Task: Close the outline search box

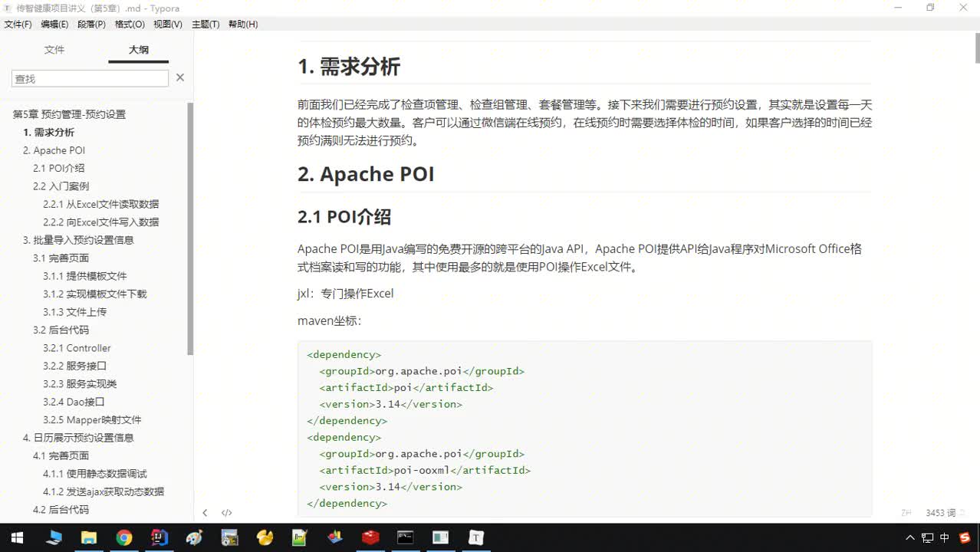Action: [x=180, y=77]
